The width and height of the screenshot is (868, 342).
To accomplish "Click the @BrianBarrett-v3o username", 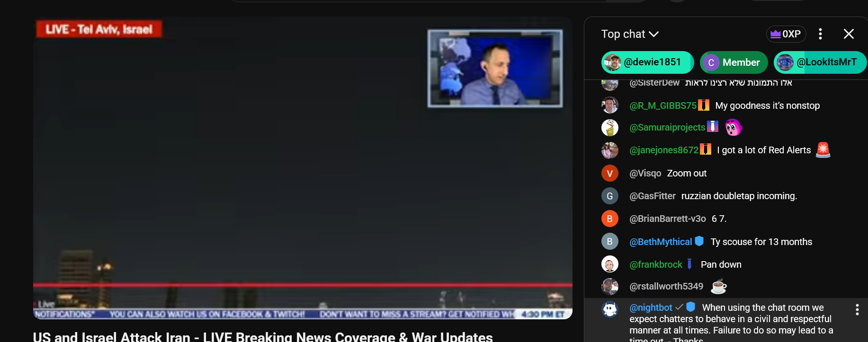I will pos(668,219).
